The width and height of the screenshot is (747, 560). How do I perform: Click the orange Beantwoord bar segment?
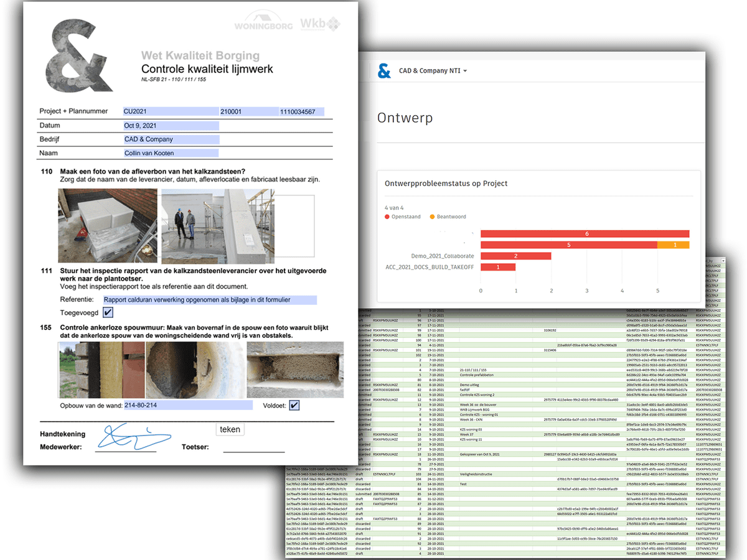pyautogui.click(x=673, y=245)
